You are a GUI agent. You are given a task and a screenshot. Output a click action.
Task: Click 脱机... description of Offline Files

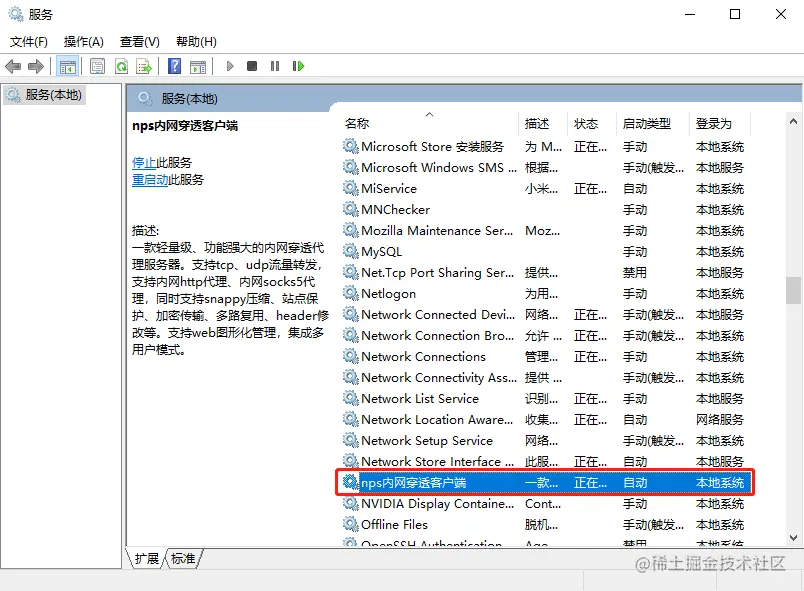click(541, 524)
